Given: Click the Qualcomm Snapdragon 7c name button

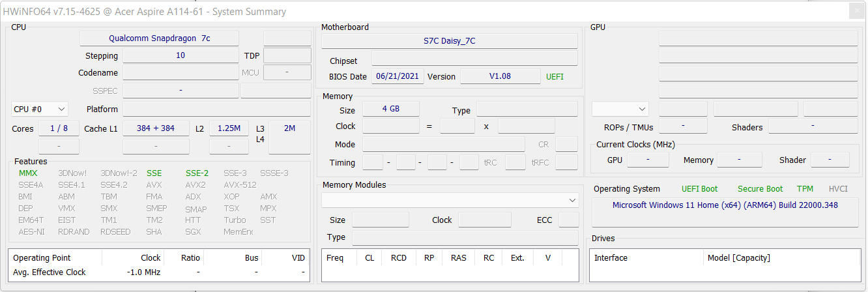Looking at the screenshot, I should pyautogui.click(x=159, y=38).
